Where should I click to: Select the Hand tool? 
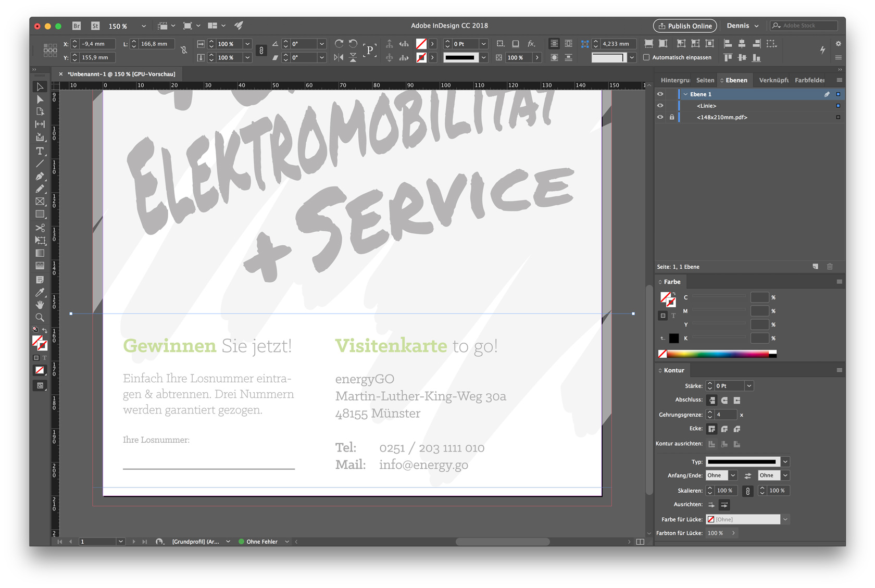pyautogui.click(x=40, y=305)
